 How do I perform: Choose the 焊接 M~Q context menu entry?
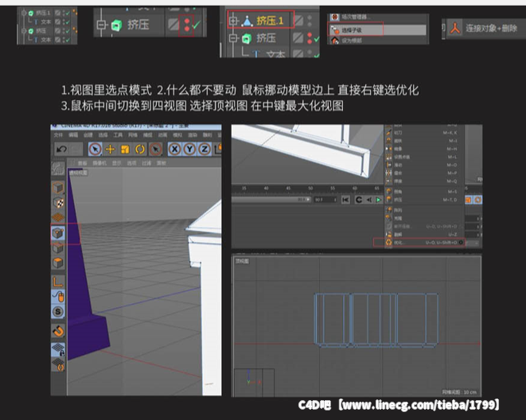point(424,181)
